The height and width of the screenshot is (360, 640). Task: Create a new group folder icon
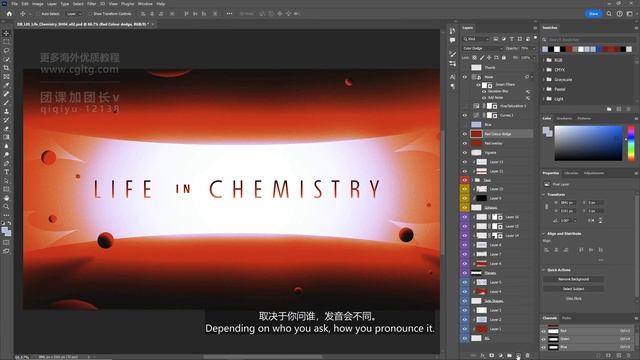coord(509,356)
